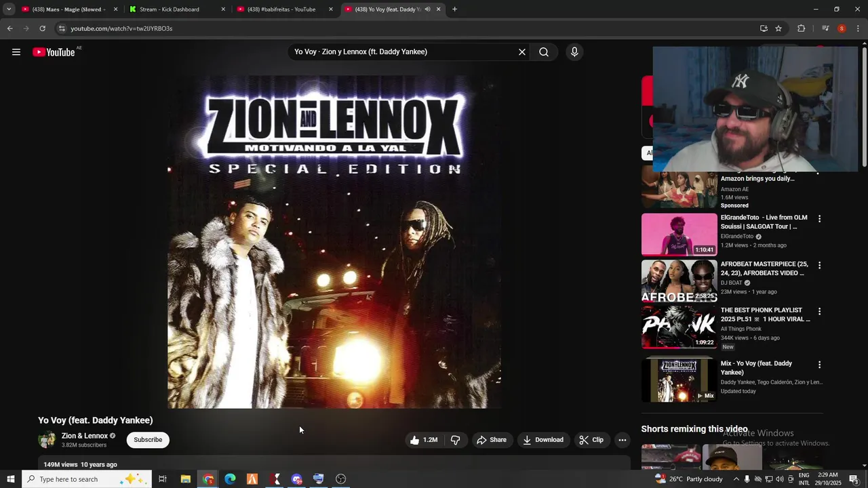The image size is (868, 488).
Task: Open options for Mix - Yo Voy
Action: pyautogui.click(x=819, y=365)
